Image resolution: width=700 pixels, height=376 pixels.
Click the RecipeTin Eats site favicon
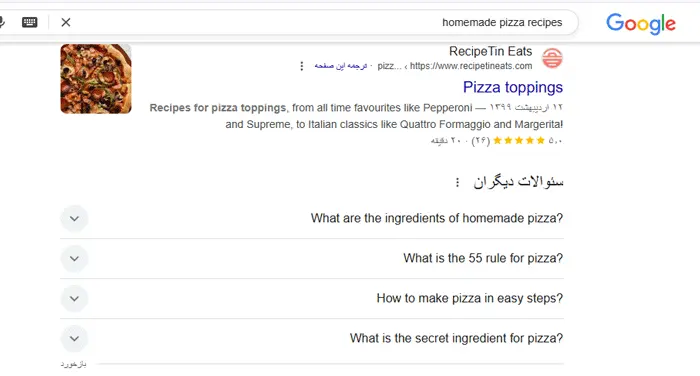[x=552, y=58]
